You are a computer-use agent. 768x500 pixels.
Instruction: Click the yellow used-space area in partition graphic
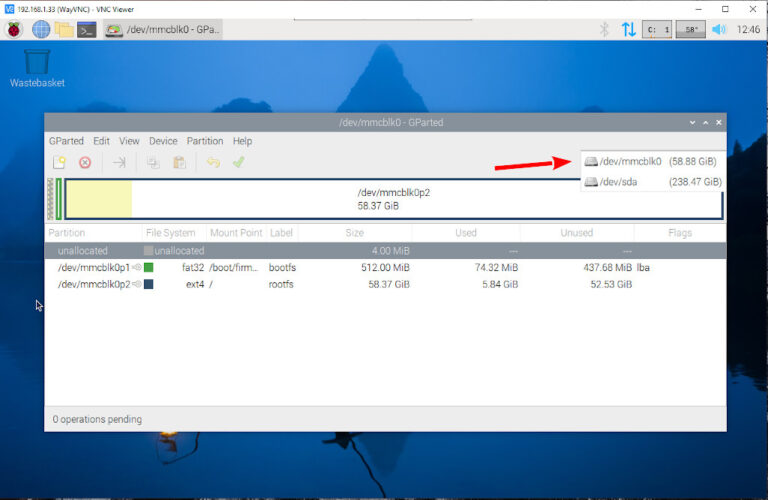(x=98, y=199)
